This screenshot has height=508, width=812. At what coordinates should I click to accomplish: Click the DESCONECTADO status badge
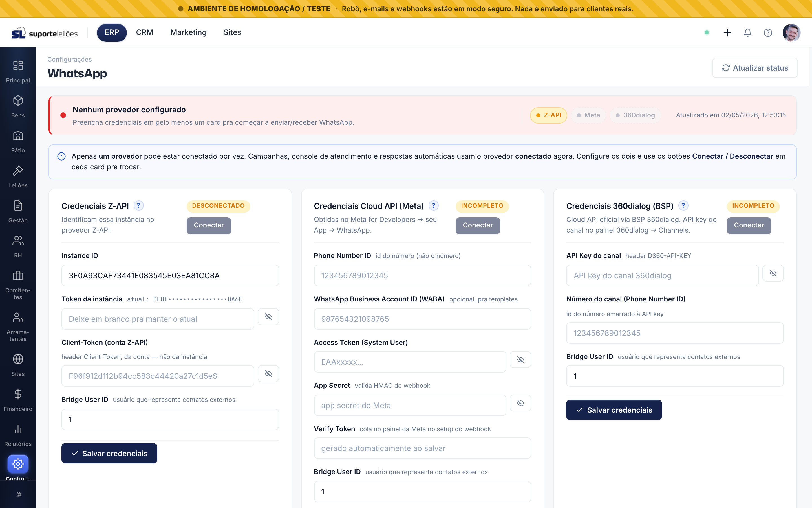coord(219,206)
